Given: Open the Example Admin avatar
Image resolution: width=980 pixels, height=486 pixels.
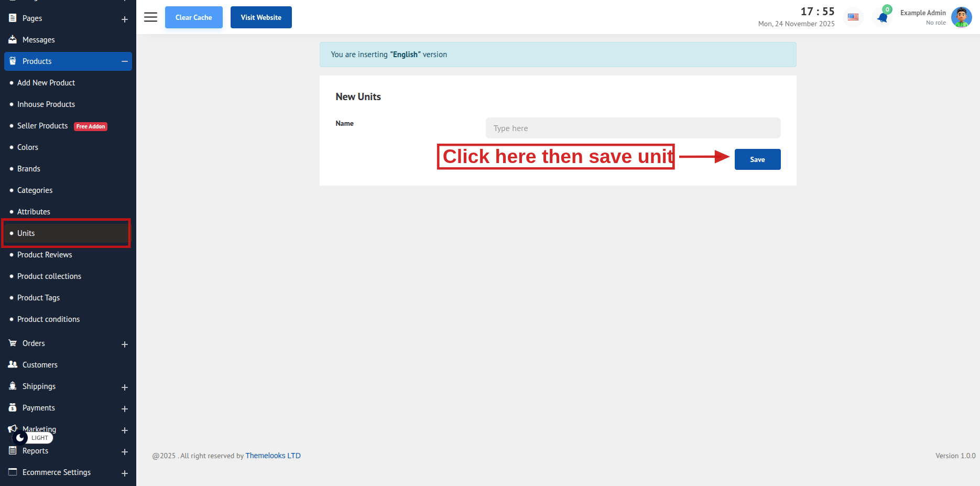Looking at the screenshot, I should 961,17.
